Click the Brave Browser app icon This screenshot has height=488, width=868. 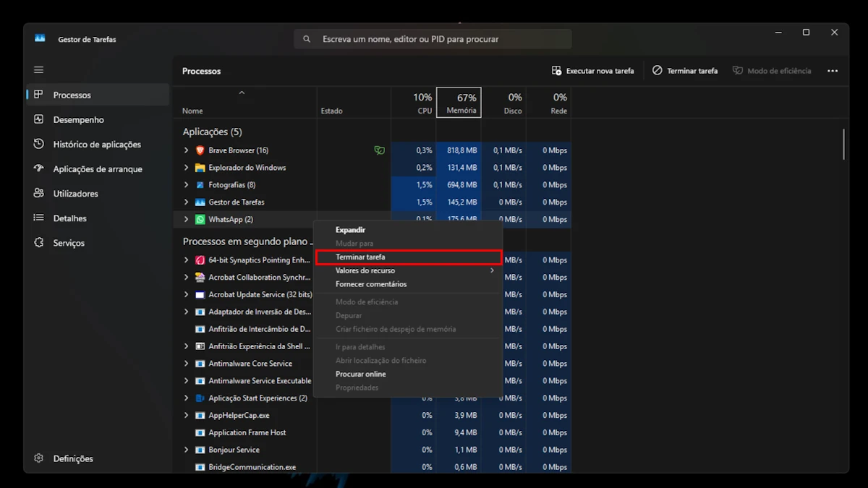(200, 150)
